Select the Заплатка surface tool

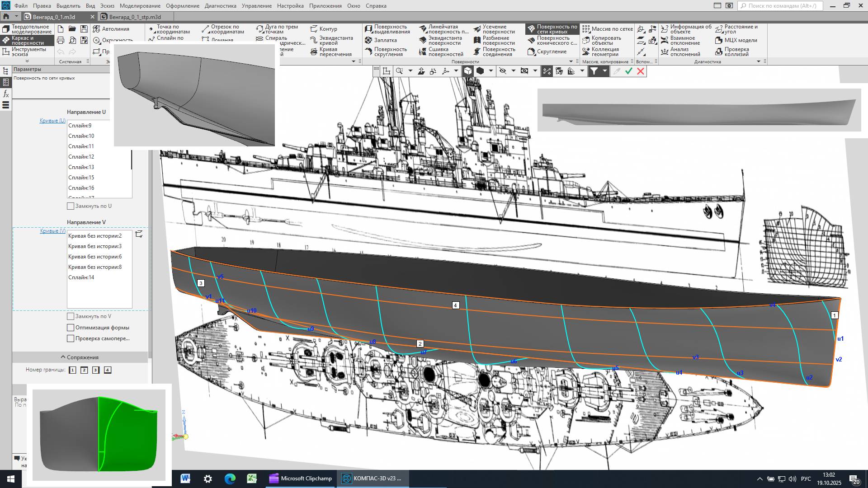[385, 40]
